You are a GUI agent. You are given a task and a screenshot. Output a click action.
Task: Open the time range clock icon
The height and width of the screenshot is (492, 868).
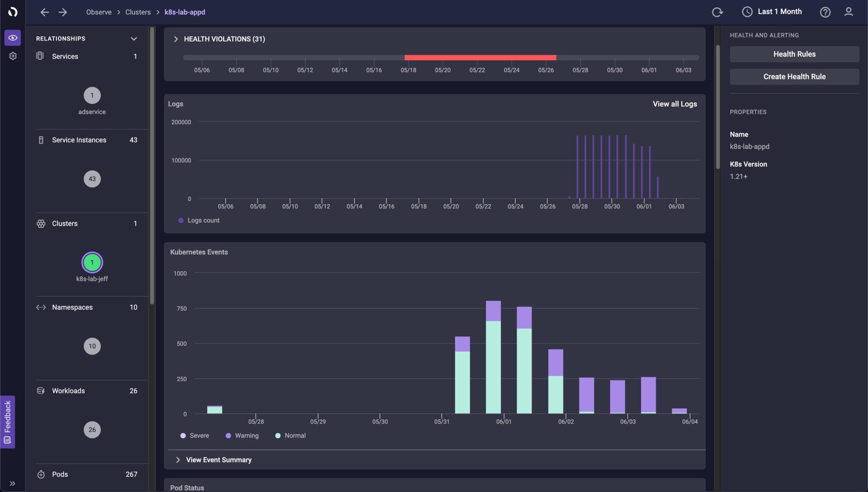tap(747, 12)
